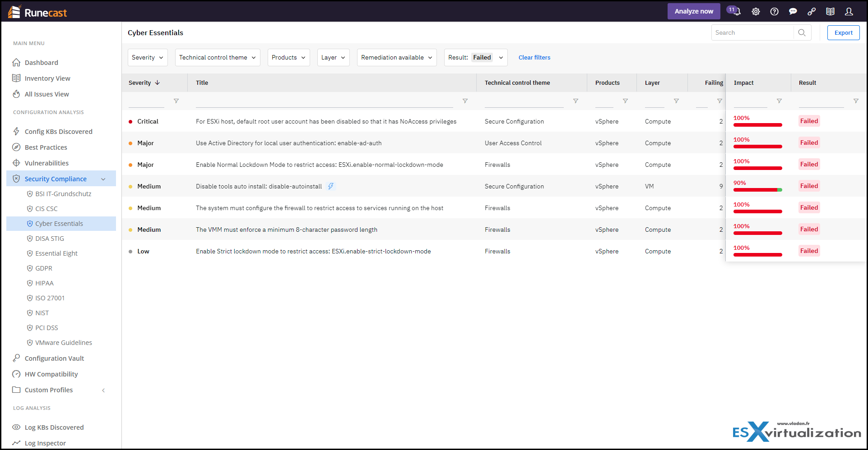The image size is (868, 450).
Task: Open the Products filter dropdown
Action: click(x=288, y=57)
